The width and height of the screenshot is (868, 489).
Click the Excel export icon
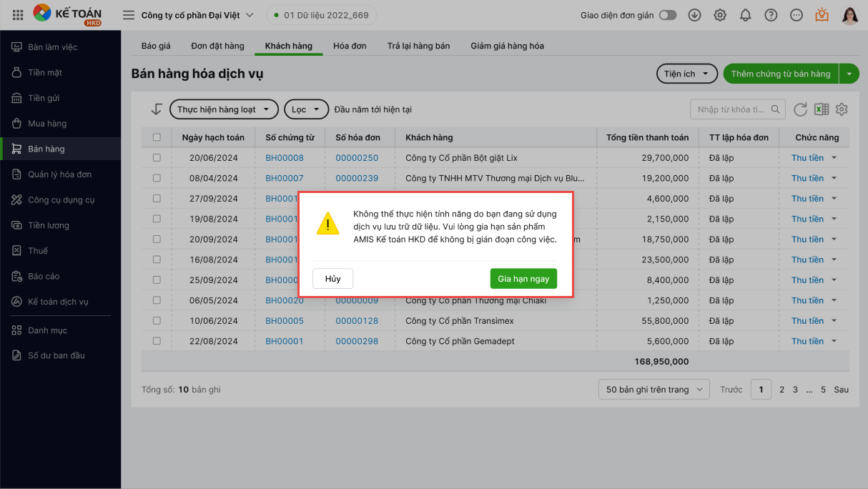[822, 109]
